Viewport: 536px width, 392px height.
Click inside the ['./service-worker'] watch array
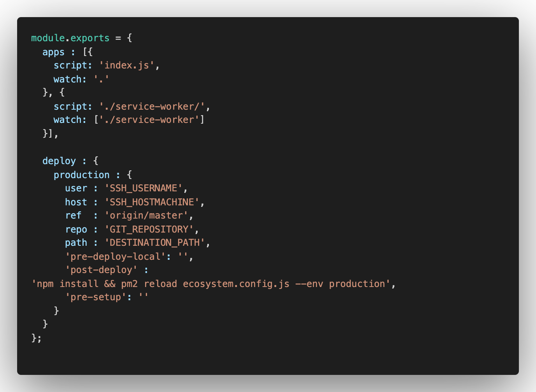[149, 120]
